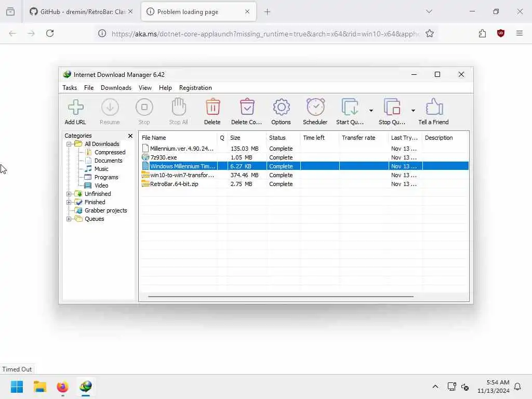Open the Registration menu
The image size is (532, 399).
click(x=195, y=87)
